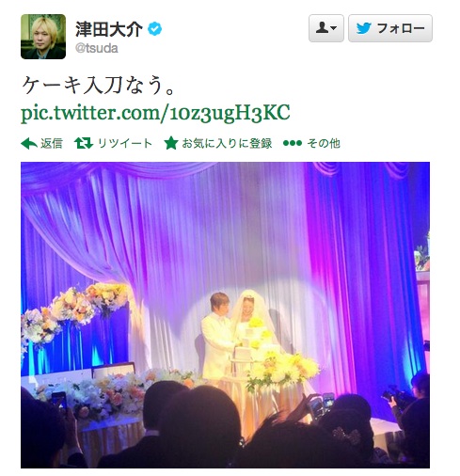Open the 津田大介 profile name
The height and width of the screenshot is (476, 460).
(x=109, y=29)
